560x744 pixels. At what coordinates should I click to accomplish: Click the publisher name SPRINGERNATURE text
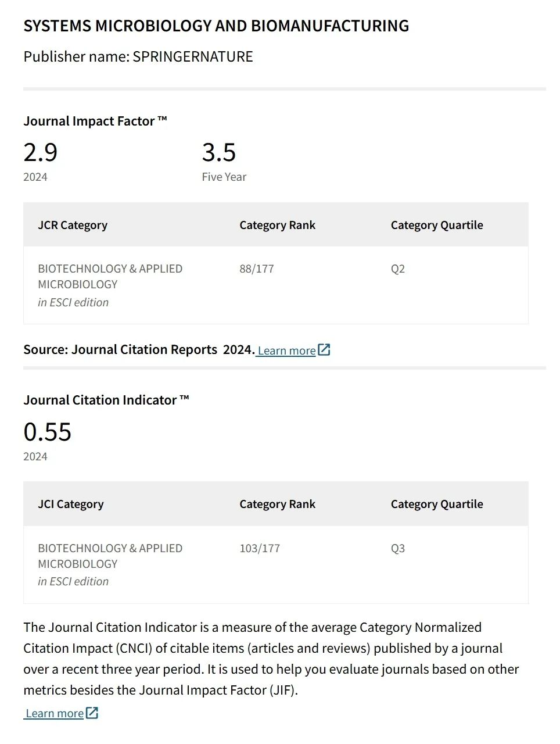pyautogui.click(x=193, y=56)
